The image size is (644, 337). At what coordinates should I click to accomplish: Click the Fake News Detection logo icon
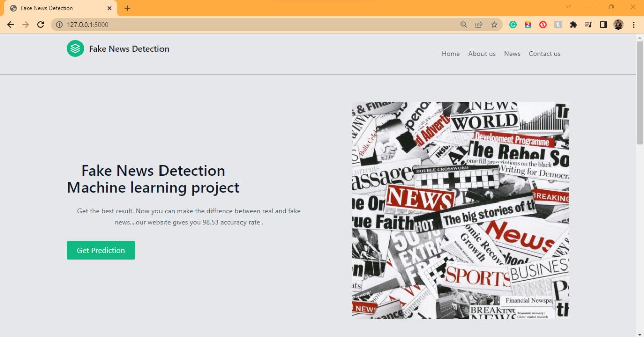pyautogui.click(x=75, y=48)
